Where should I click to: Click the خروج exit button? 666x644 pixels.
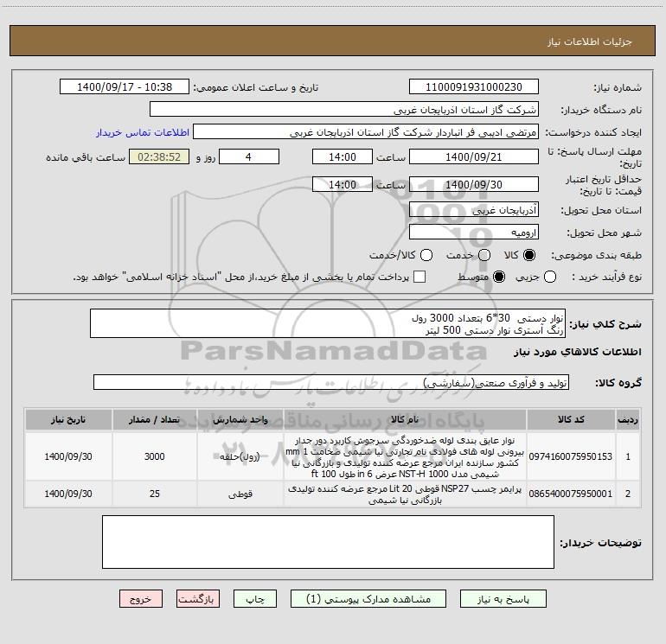[141, 599]
